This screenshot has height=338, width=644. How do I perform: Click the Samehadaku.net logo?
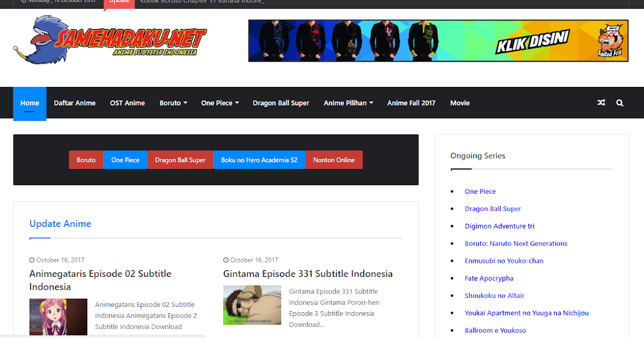tap(109, 40)
